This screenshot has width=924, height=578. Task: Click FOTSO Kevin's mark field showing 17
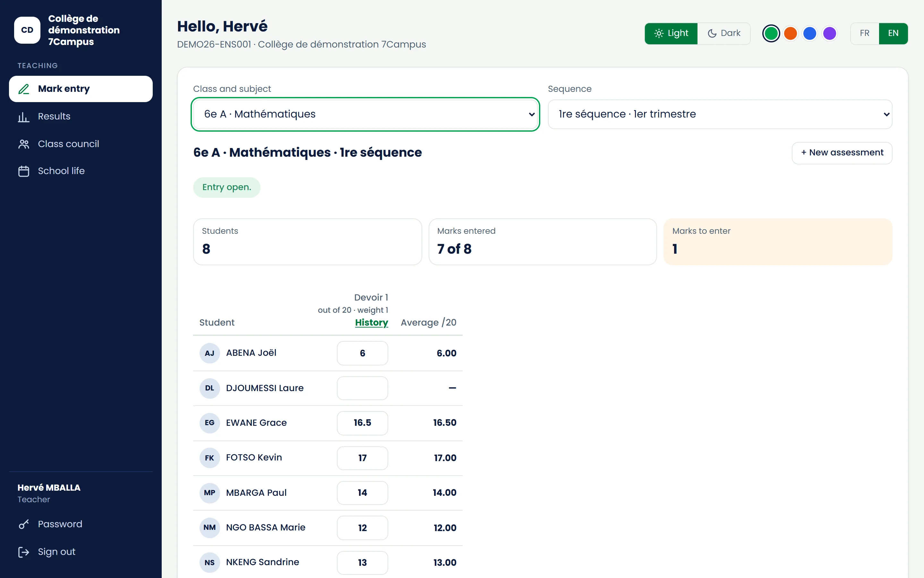(362, 458)
